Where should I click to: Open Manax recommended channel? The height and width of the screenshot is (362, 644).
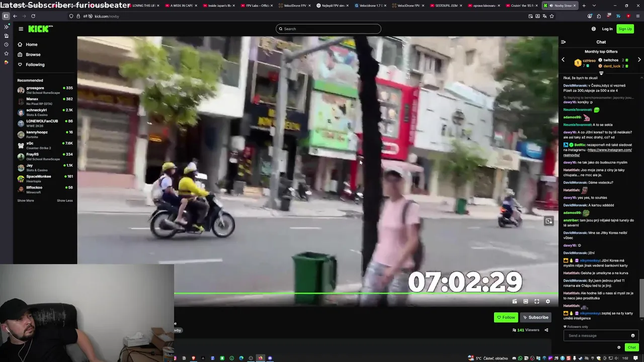click(x=45, y=101)
